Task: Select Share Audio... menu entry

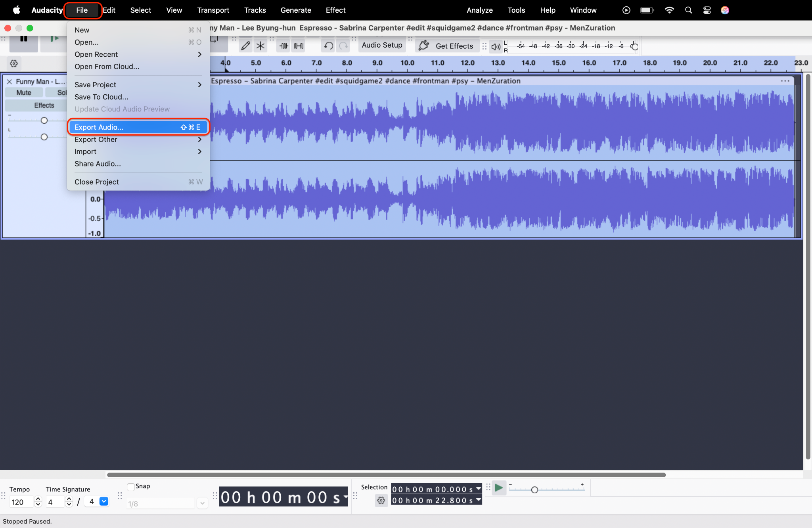Action: coord(138,164)
